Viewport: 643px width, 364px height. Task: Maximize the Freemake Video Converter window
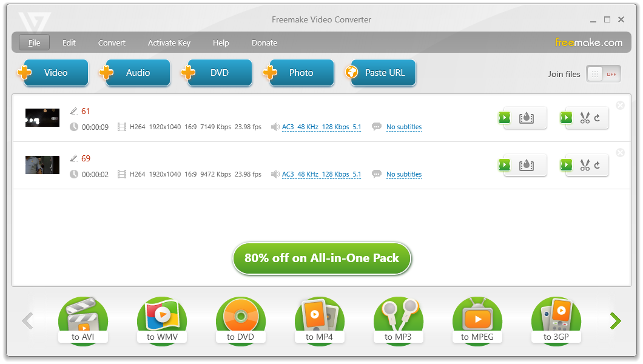point(607,19)
